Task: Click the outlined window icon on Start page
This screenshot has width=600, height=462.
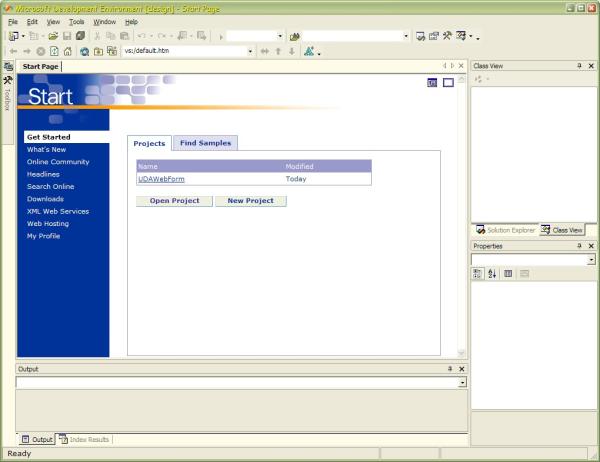Action: [x=448, y=83]
